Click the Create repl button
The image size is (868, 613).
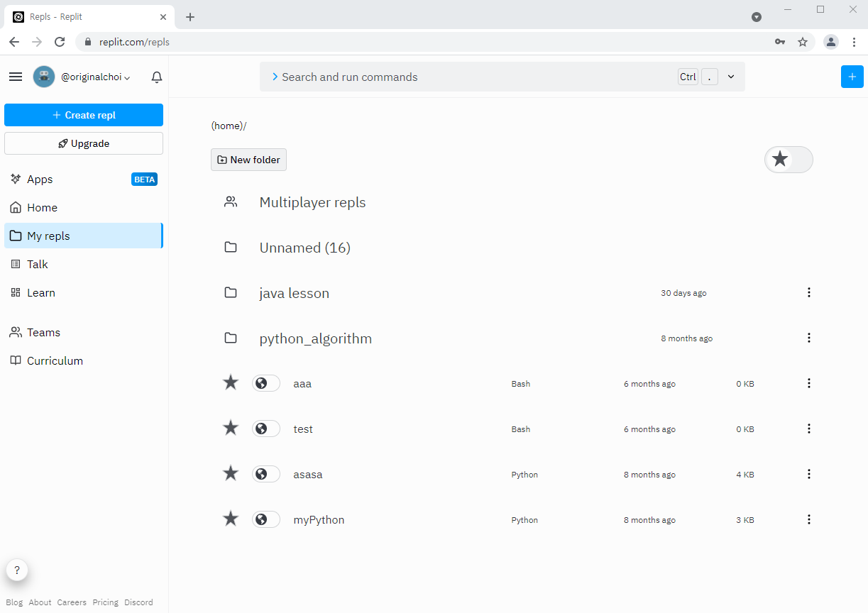point(84,115)
